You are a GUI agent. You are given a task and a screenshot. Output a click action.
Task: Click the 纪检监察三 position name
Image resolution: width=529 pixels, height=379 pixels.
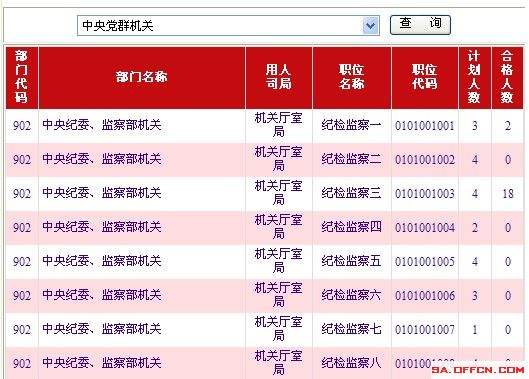[352, 193]
